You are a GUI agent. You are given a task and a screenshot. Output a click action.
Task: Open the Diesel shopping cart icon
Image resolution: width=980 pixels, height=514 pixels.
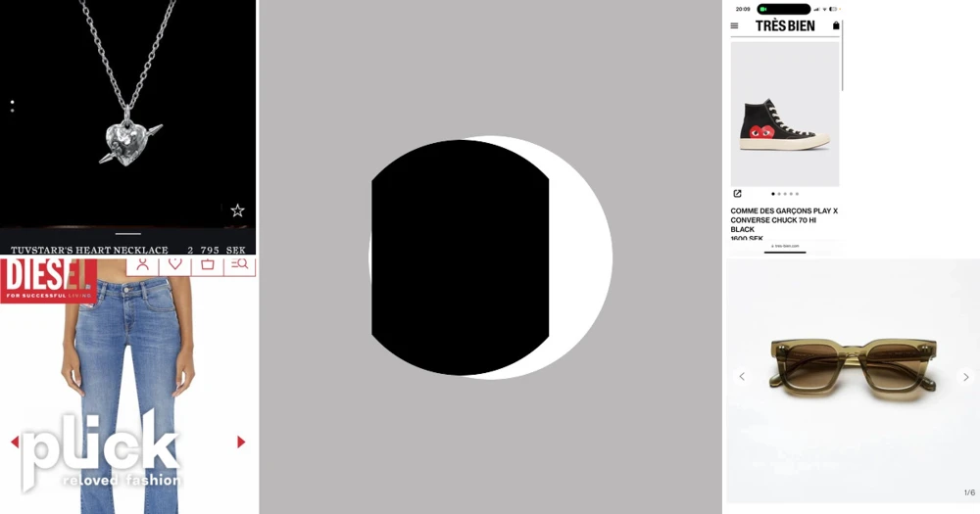coord(208,264)
